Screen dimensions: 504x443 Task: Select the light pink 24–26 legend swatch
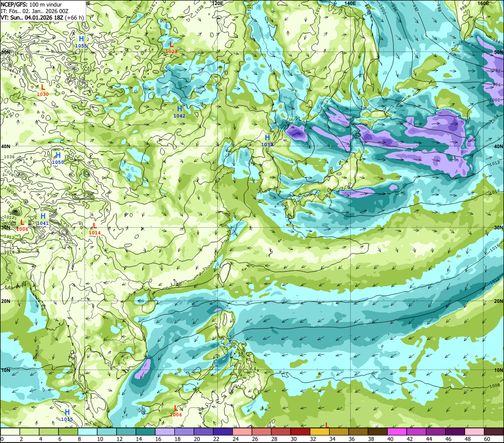coord(242,432)
